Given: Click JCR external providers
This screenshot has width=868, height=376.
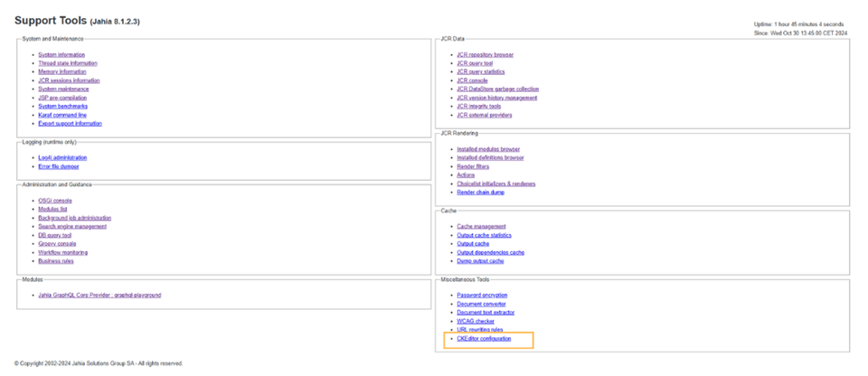Looking at the screenshot, I should click(485, 115).
